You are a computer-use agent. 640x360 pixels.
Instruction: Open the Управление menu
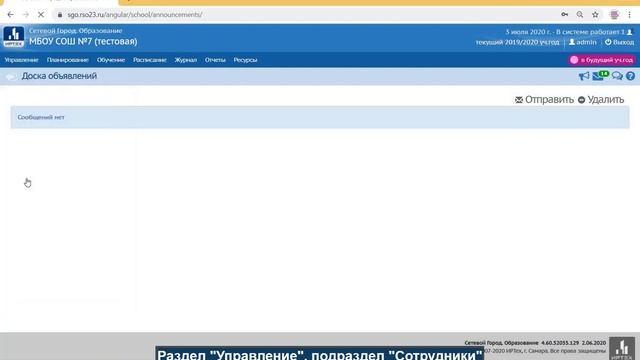click(21, 60)
